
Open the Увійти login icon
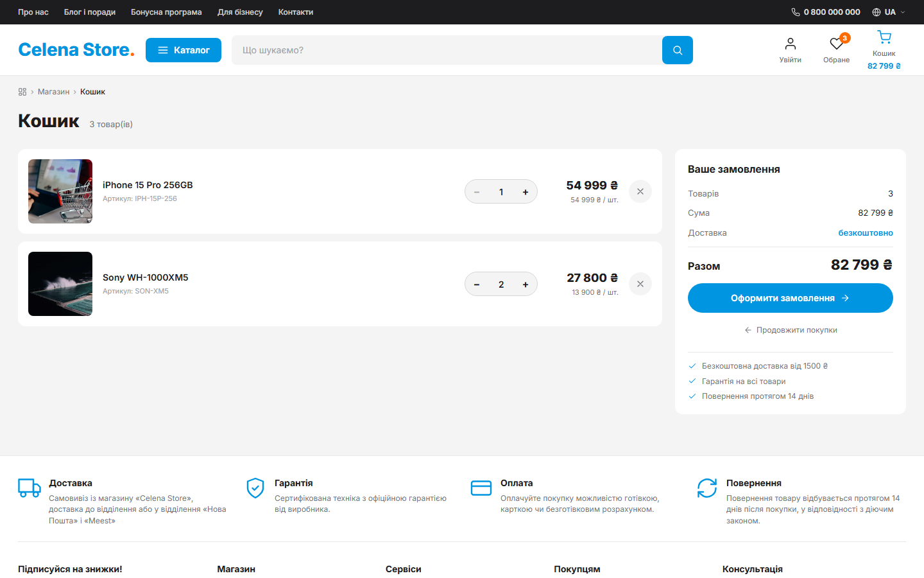(x=791, y=50)
